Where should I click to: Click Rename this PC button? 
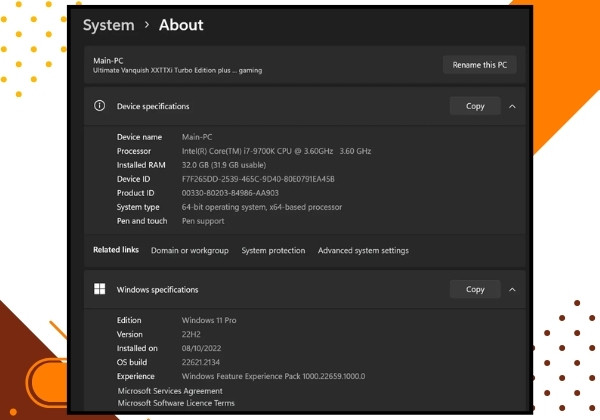point(480,65)
